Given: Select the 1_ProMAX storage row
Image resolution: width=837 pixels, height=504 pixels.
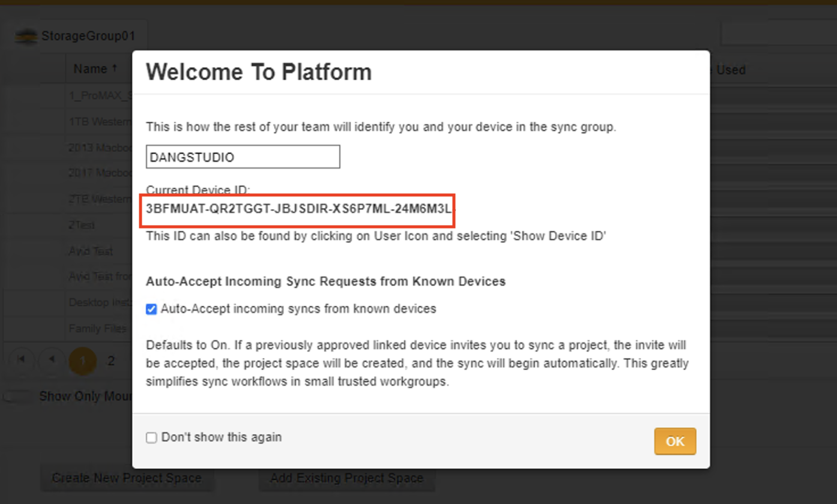Looking at the screenshot, I should tap(96, 95).
